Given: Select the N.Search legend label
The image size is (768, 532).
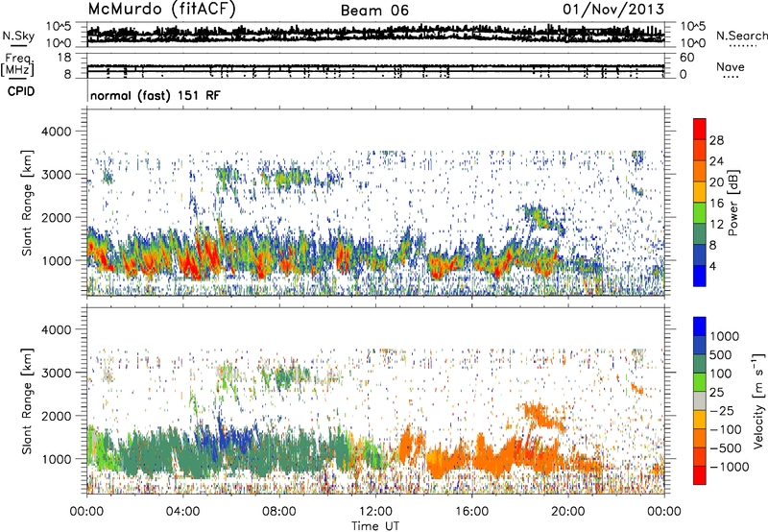Looking at the screenshot, I should 741,36.
